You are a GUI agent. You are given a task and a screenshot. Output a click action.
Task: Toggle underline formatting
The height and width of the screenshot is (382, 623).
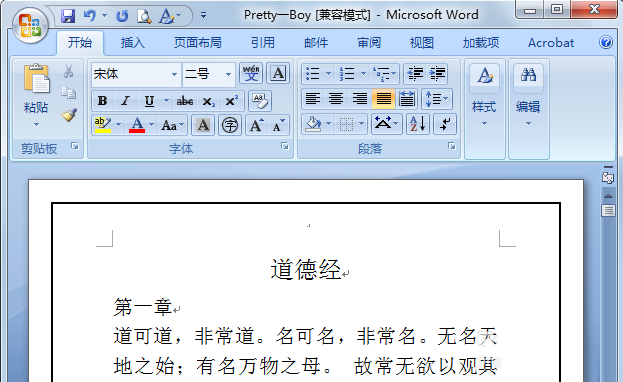149,101
